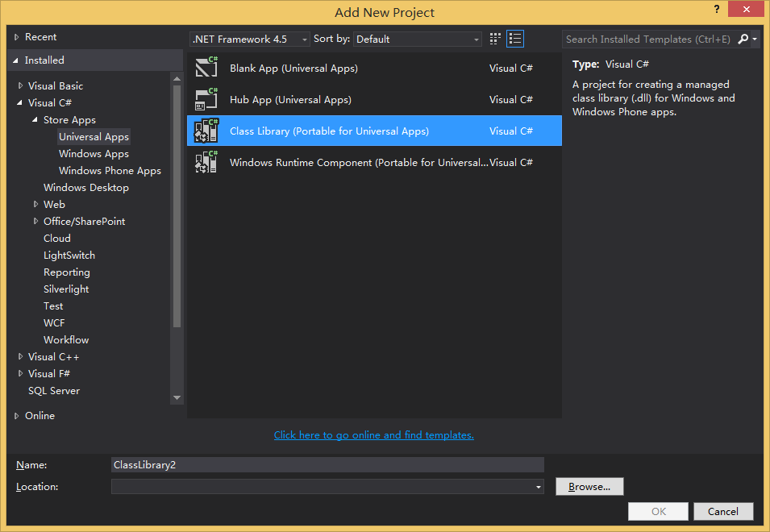Click the OK button
The image size is (770, 532).
click(658, 511)
